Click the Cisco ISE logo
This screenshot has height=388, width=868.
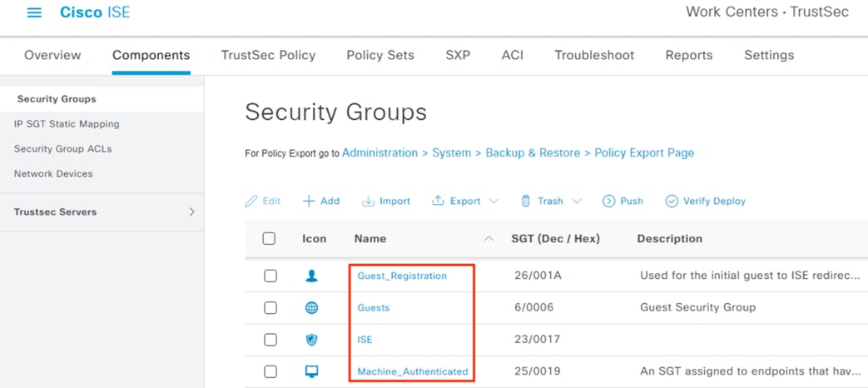click(x=95, y=12)
